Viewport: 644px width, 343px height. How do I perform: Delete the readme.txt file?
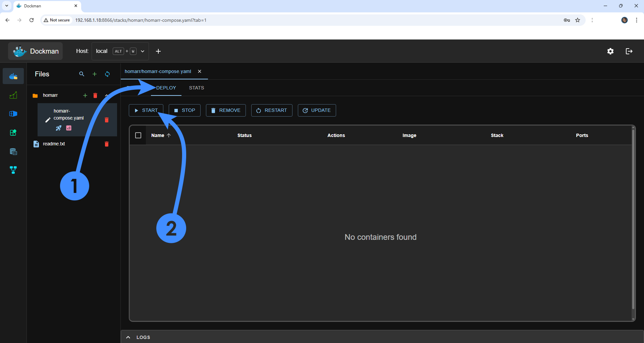(107, 144)
